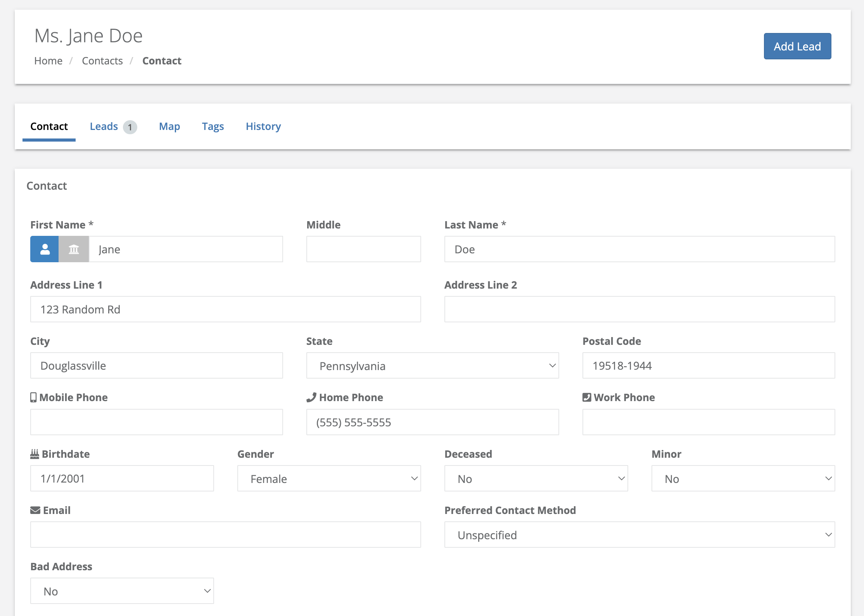Expand the Preferred Contact Method dropdown
Image resolution: width=864 pixels, height=616 pixels.
[639, 535]
